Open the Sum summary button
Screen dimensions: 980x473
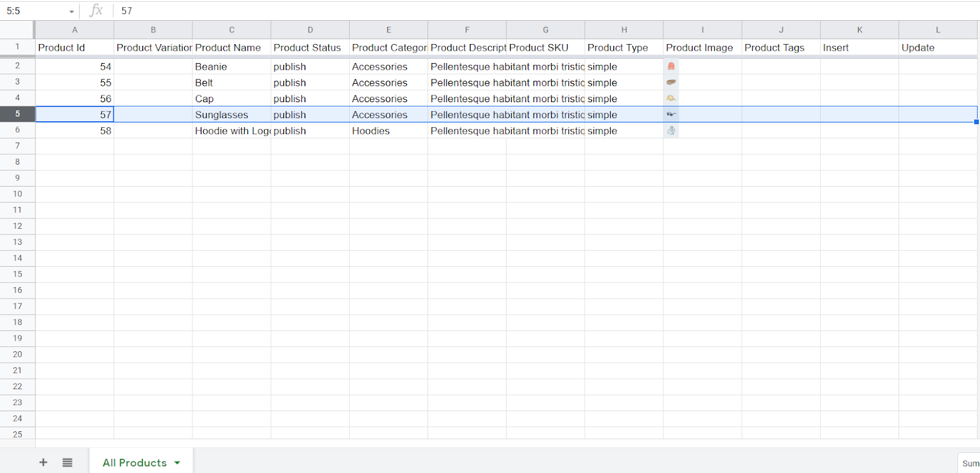[970, 463]
